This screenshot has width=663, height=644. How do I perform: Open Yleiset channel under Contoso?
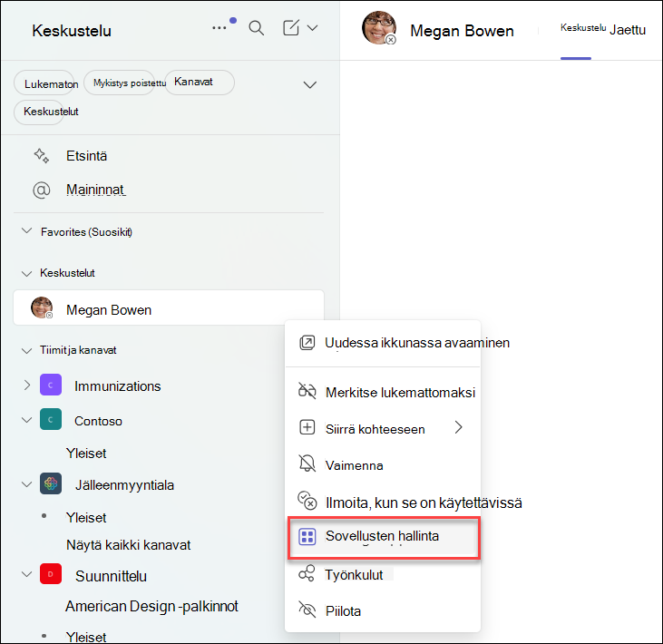point(86,454)
